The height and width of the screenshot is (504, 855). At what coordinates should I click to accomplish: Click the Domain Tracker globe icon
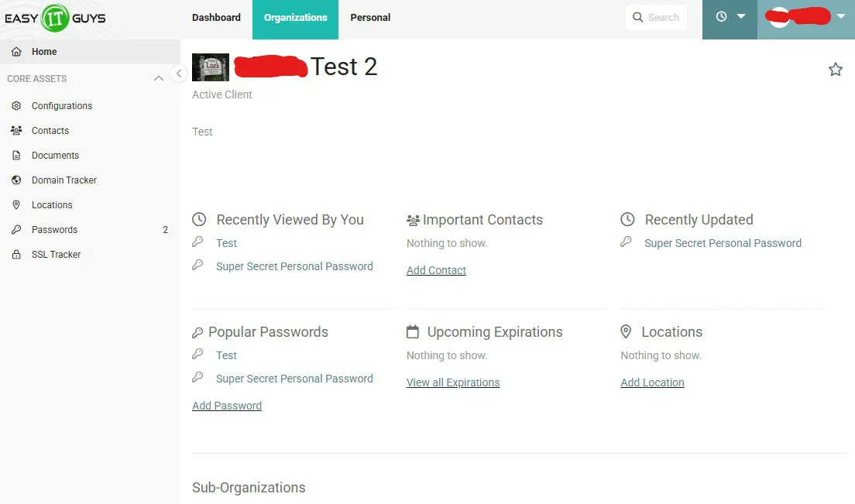[x=16, y=180]
